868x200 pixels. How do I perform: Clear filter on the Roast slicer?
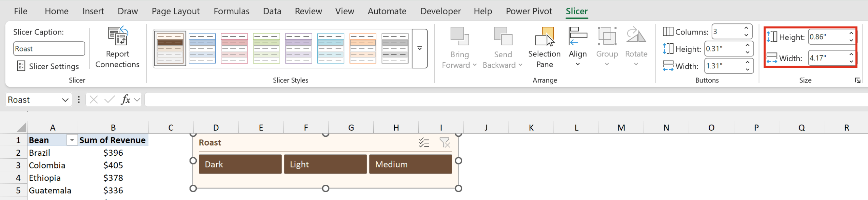click(445, 142)
